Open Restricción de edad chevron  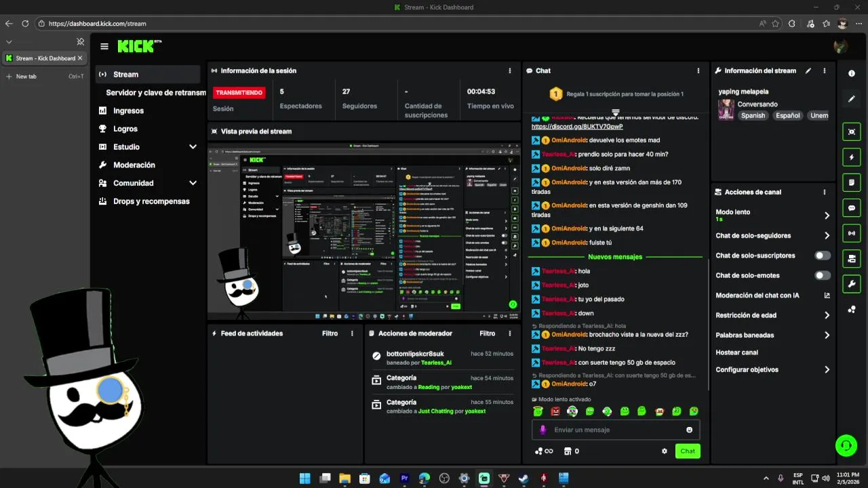pos(827,315)
